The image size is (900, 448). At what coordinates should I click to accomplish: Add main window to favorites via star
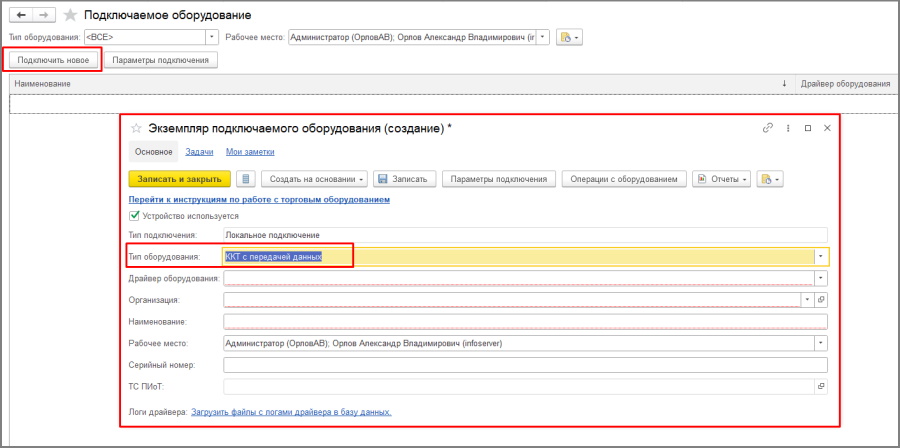tap(70, 15)
